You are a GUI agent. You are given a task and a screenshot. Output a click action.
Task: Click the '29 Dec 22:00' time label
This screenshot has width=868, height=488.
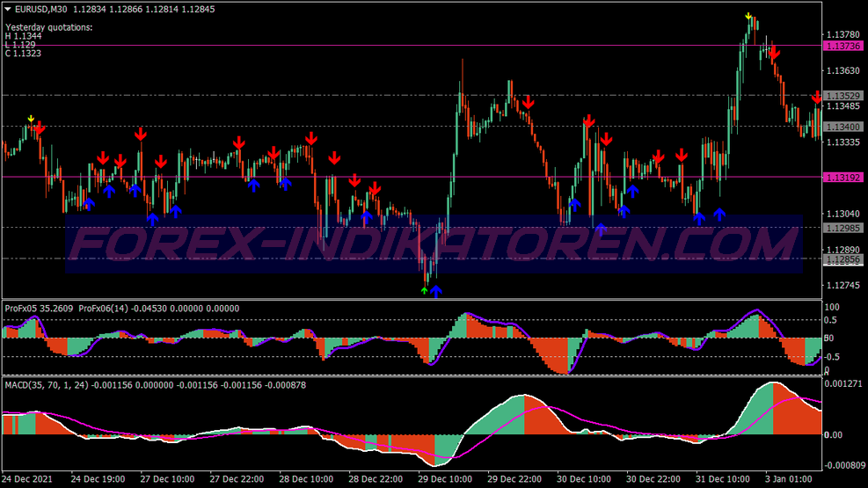(x=514, y=479)
